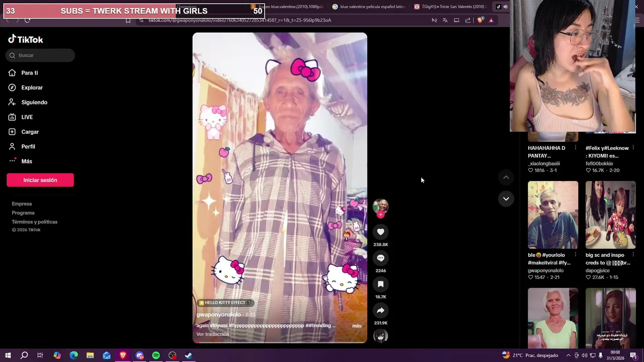Open the notifications center icon
Viewport: 644px width, 362px height.
[x=633, y=355]
